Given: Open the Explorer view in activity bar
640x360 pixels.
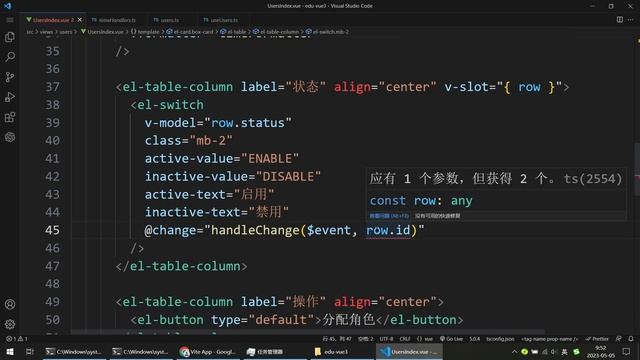Looking at the screenshot, I should point(10,37).
